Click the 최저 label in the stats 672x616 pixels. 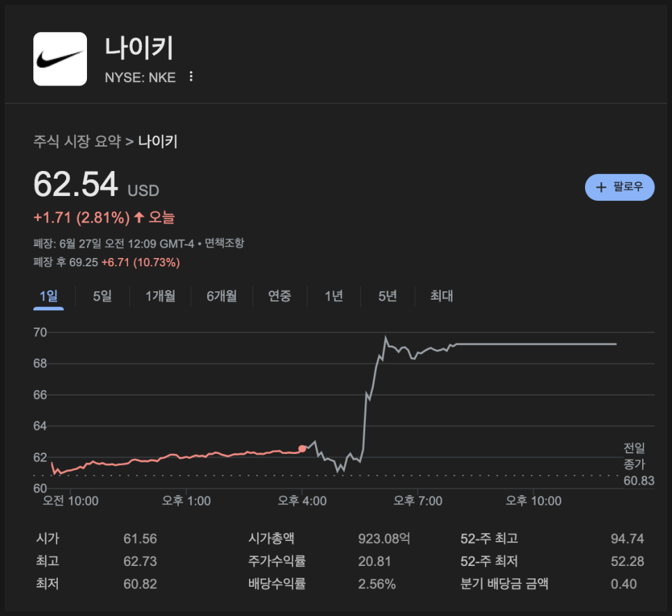point(47,584)
